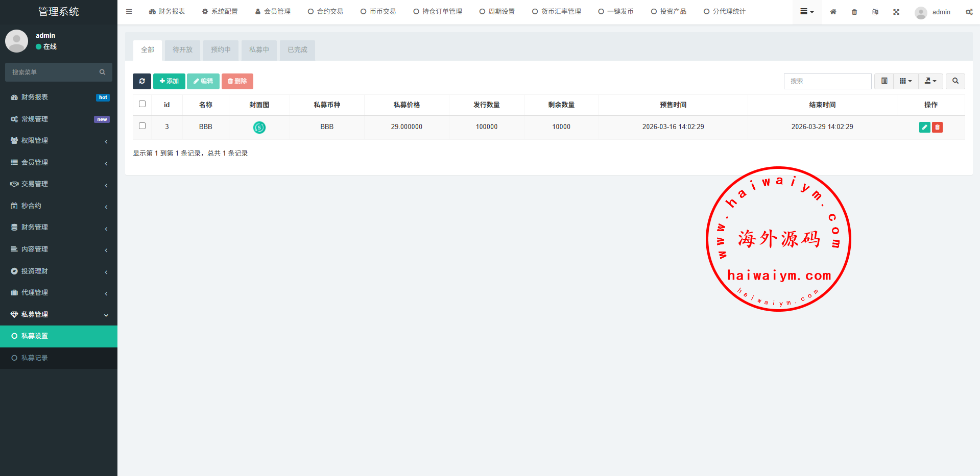Click the 添加 add button

pyautogui.click(x=169, y=81)
